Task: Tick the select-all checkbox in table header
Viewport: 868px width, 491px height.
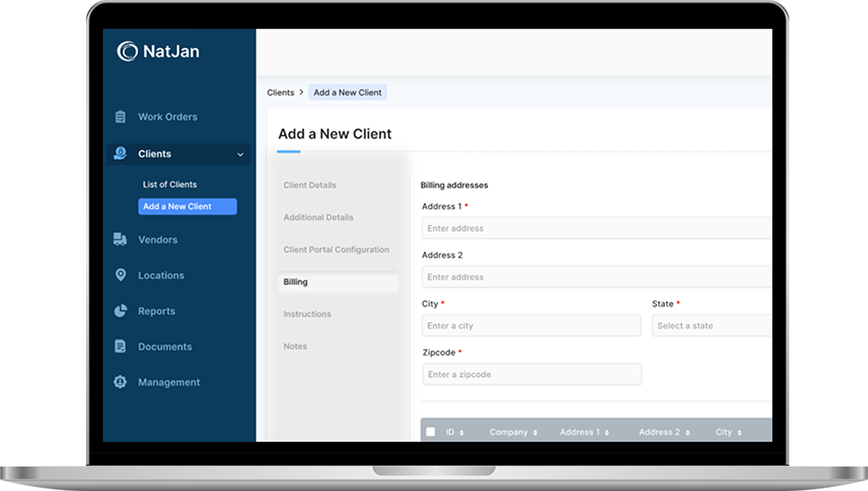Action: pyautogui.click(x=431, y=432)
